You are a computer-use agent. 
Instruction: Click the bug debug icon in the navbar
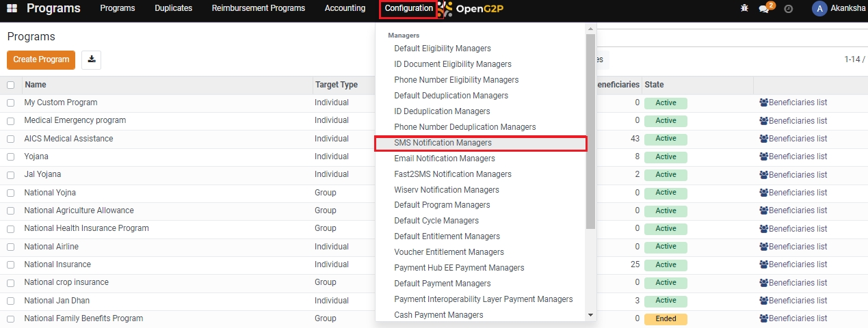pyautogui.click(x=744, y=9)
